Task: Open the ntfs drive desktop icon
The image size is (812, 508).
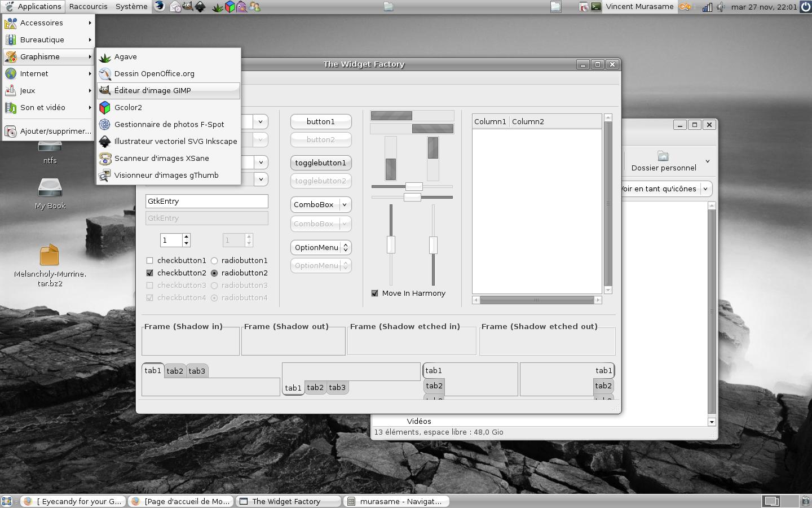Action: (x=50, y=147)
